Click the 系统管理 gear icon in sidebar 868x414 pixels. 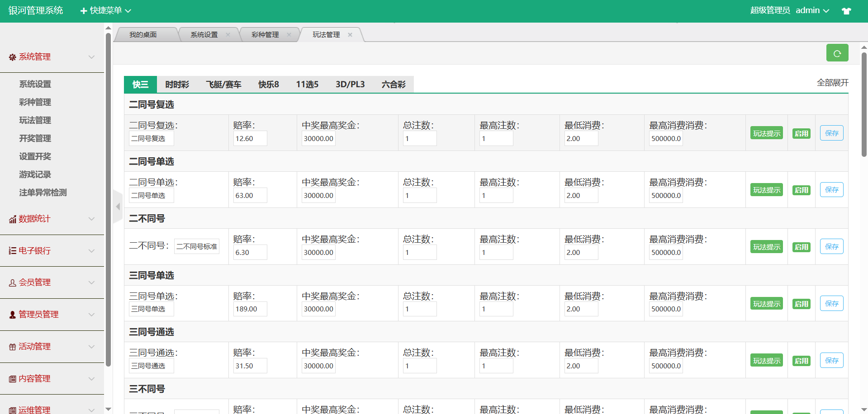(x=12, y=57)
